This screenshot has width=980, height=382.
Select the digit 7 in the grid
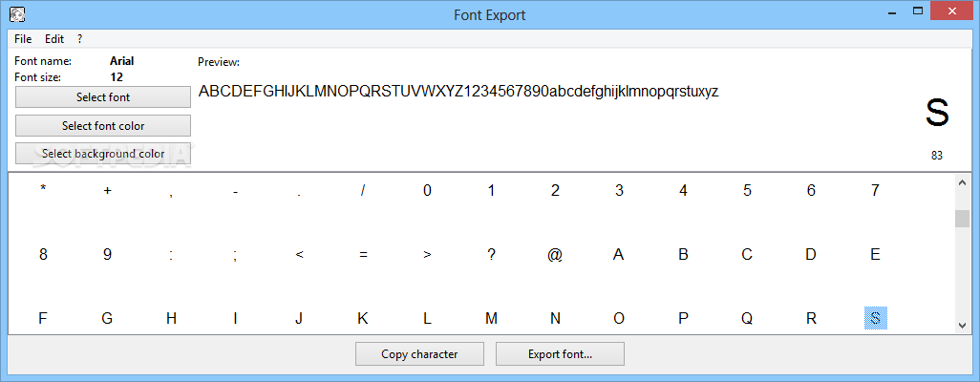coord(875,191)
